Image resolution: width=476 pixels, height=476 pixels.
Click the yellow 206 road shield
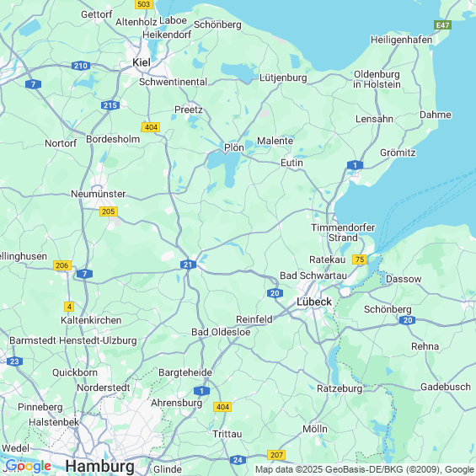[x=62, y=265]
